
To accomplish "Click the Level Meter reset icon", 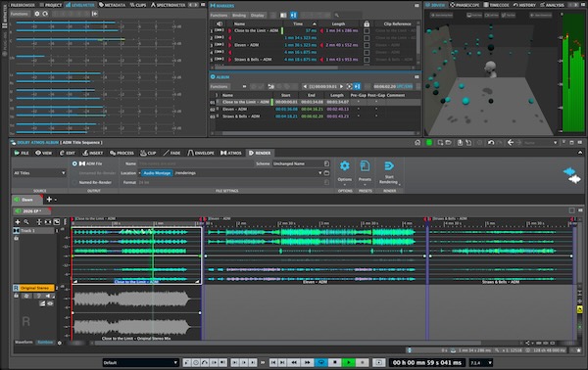I will pos(45,14).
